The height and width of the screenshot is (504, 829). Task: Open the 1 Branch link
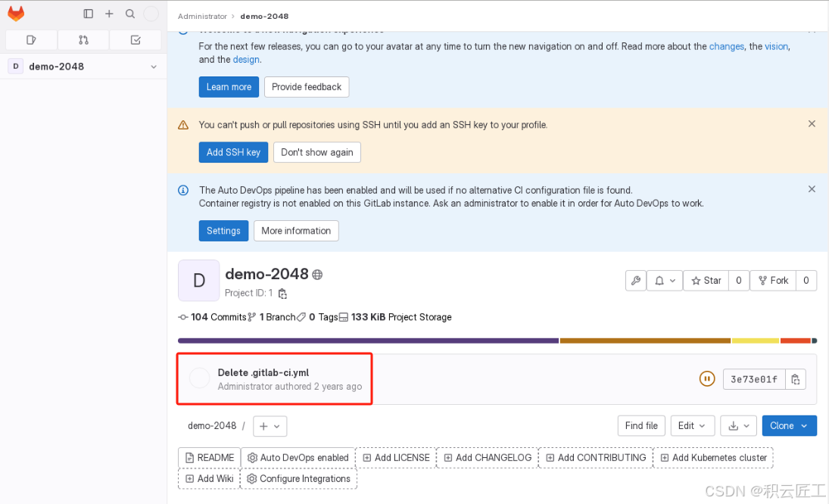(x=271, y=317)
